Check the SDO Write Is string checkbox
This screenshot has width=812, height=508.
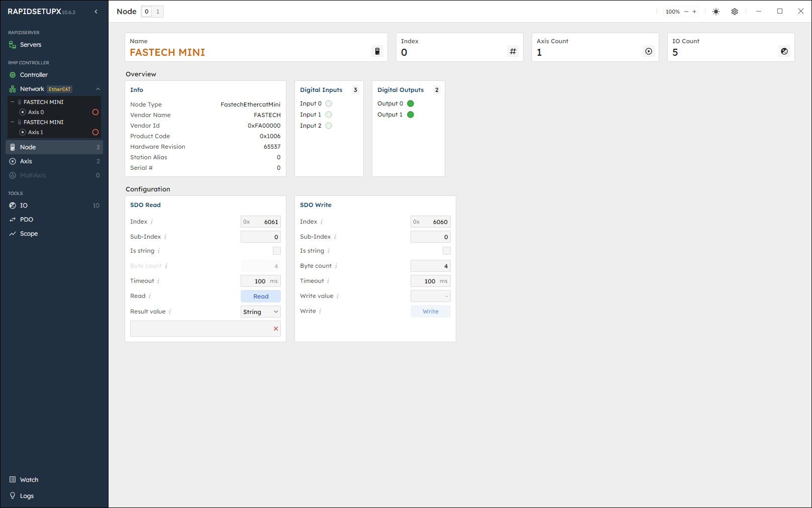tap(447, 251)
